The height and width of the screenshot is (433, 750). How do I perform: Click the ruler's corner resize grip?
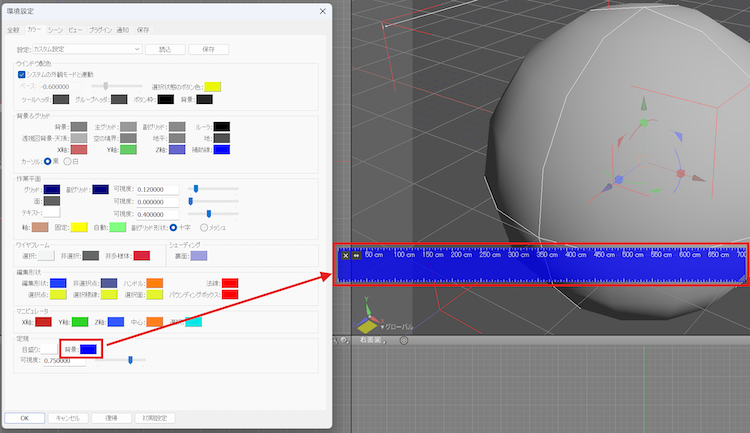click(x=742, y=278)
